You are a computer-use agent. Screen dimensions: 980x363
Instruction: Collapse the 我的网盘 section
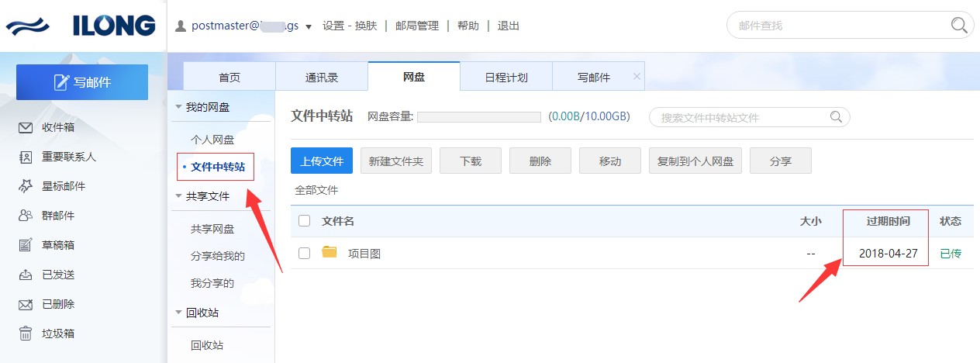click(179, 107)
